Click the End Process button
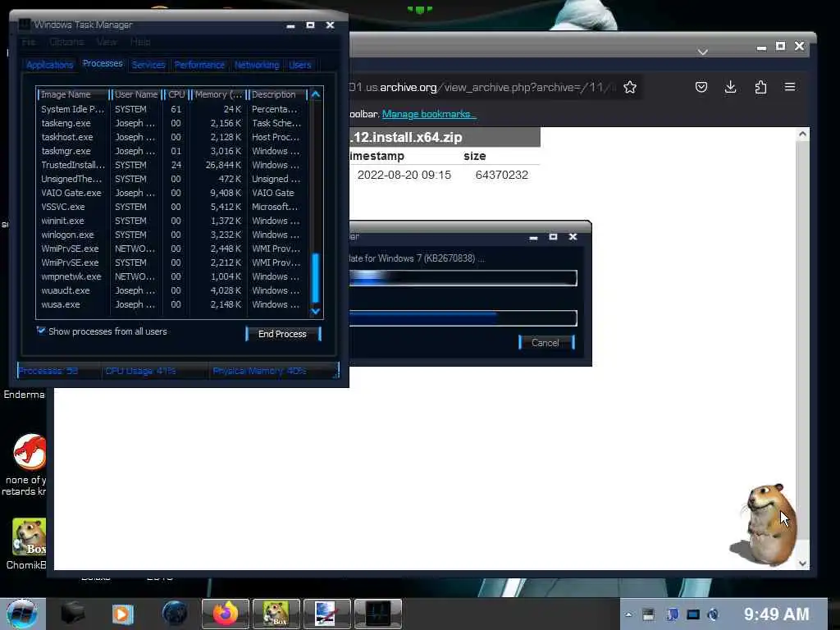Image resolution: width=840 pixels, height=630 pixels. [283, 334]
